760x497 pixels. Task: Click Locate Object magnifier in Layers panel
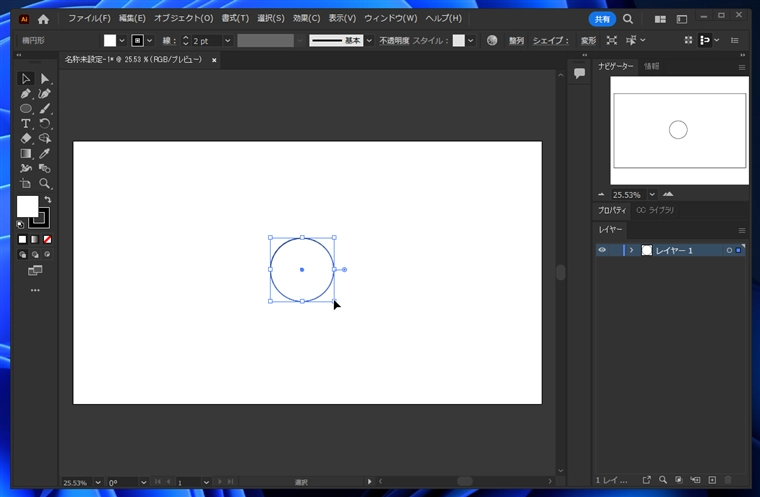click(x=663, y=480)
